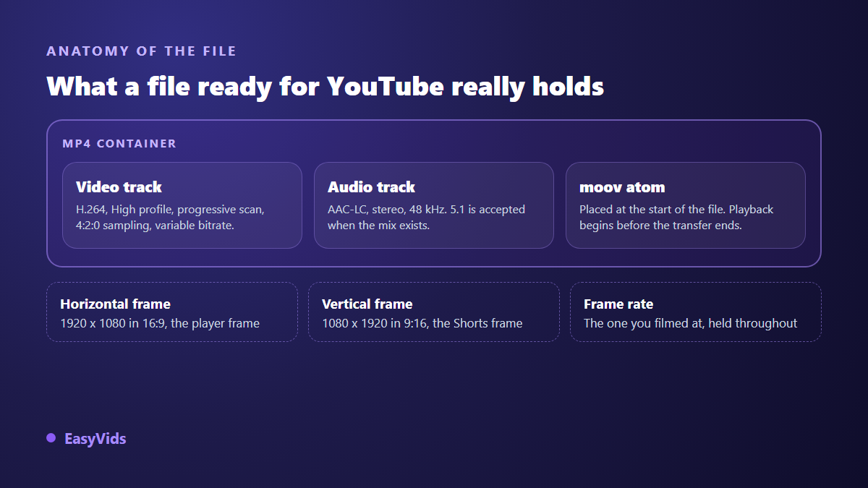Click the 'ANATOMY OF THE FILE' eyebrow text
868x488 pixels.
142,51
